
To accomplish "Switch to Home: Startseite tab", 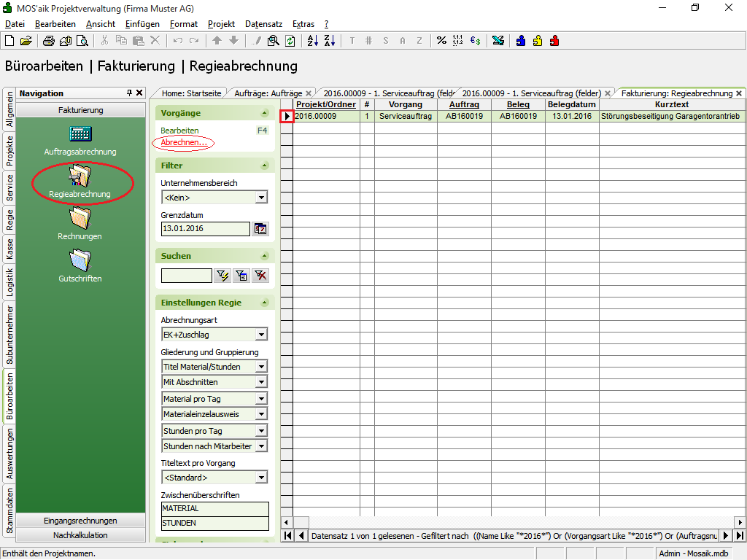I will tap(191, 93).
